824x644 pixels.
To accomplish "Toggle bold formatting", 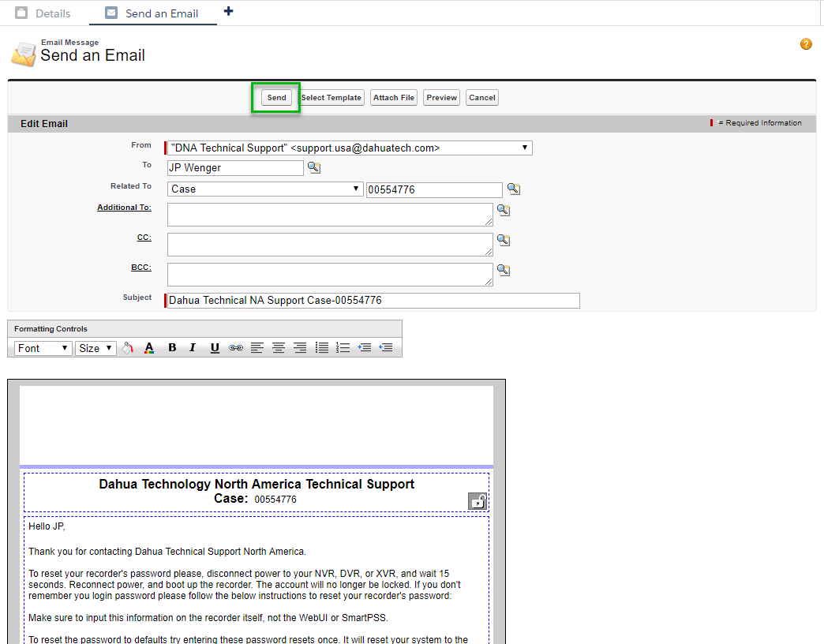I will (172, 348).
